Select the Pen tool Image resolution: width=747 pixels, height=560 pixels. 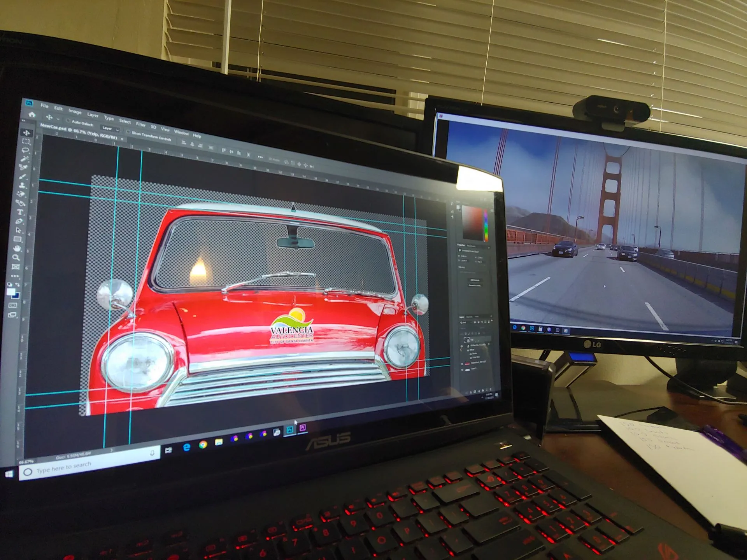(x=19, y=221)
